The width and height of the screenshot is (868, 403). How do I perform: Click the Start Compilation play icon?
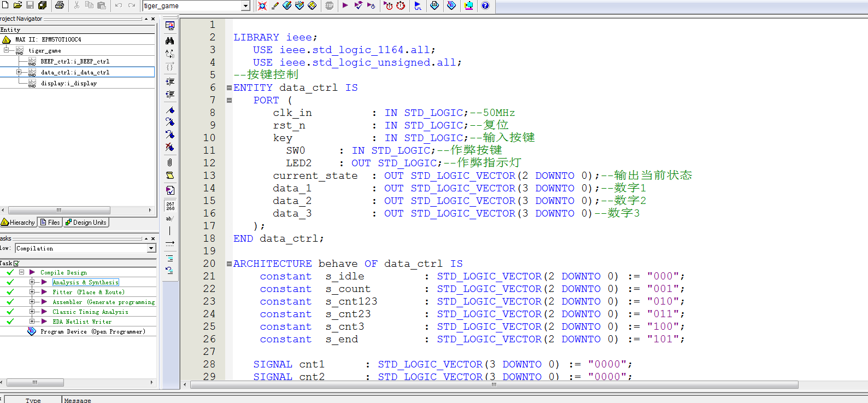point(345,5)
